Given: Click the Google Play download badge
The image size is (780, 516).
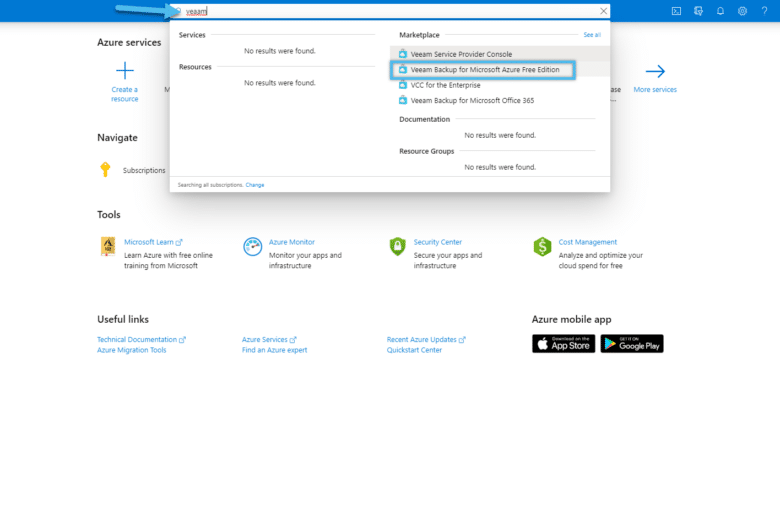Looking at the screenshot, I should tap(632, 344).
